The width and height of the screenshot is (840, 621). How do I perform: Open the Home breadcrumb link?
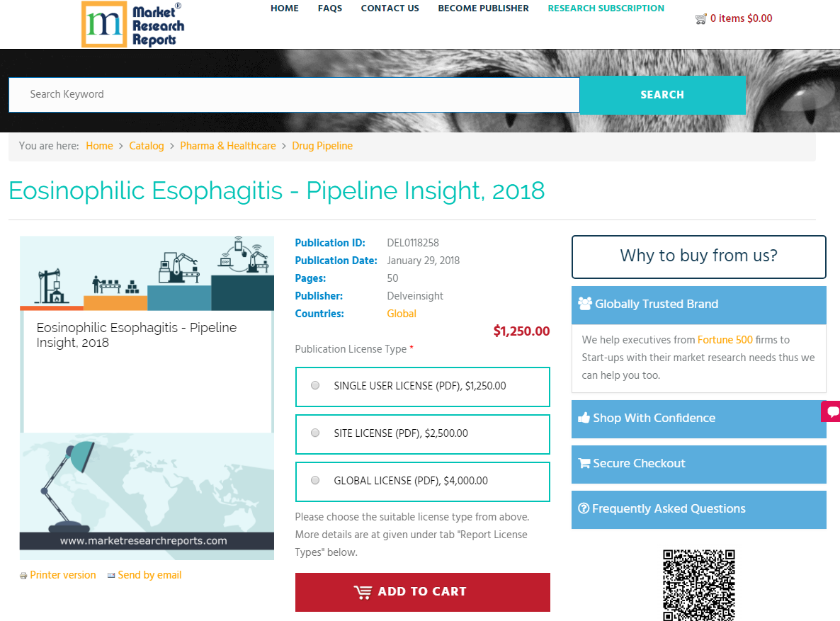click(100, 146)
